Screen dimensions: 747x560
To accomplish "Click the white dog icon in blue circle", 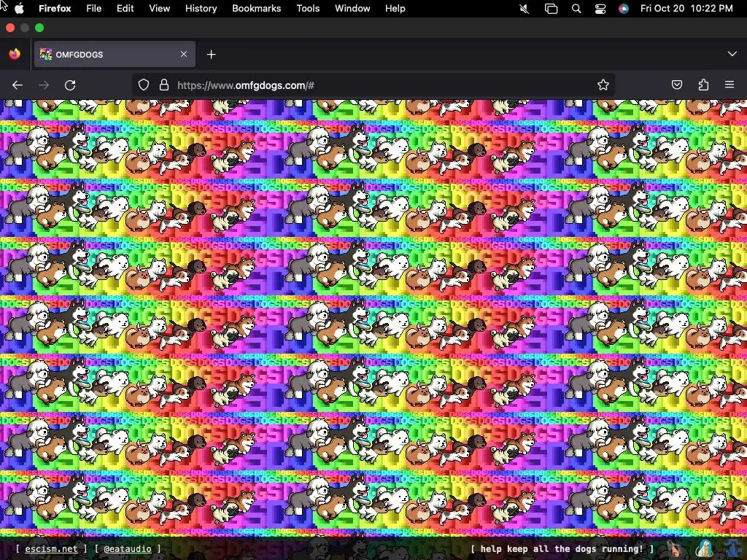I will pyautogui.click(x=705, y=548).
